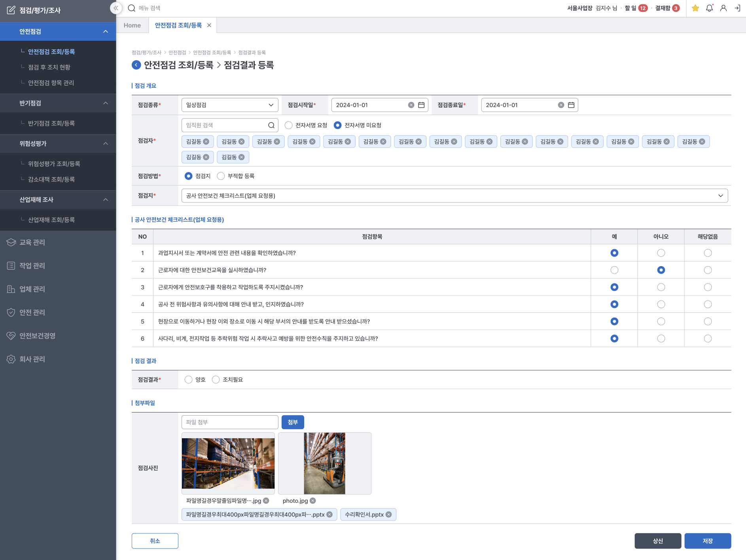
Task: Click the blue back arrow icon
Action: click(136, 65)
